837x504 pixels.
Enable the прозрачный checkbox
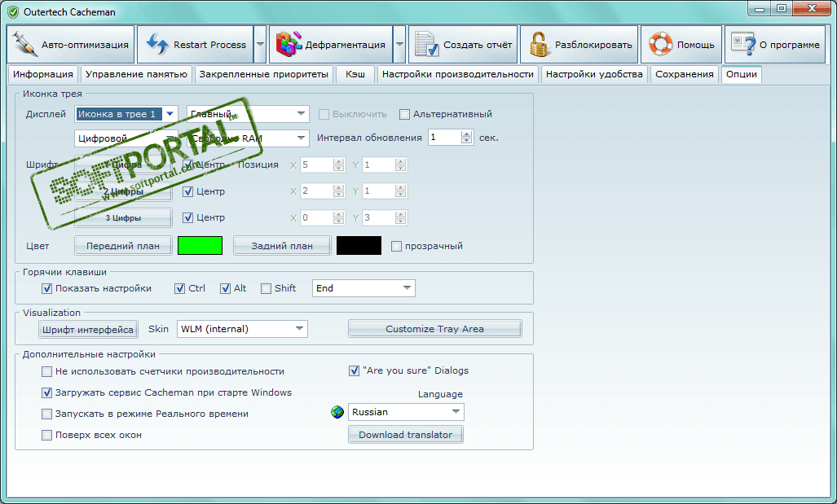[396, 246]
